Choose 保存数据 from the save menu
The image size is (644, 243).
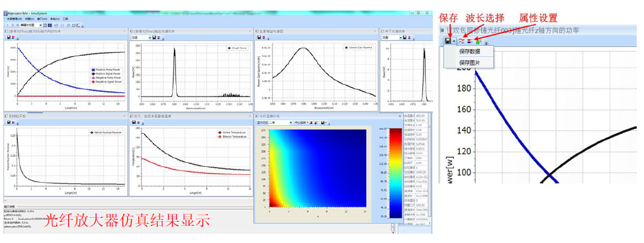tap(469, 52)
